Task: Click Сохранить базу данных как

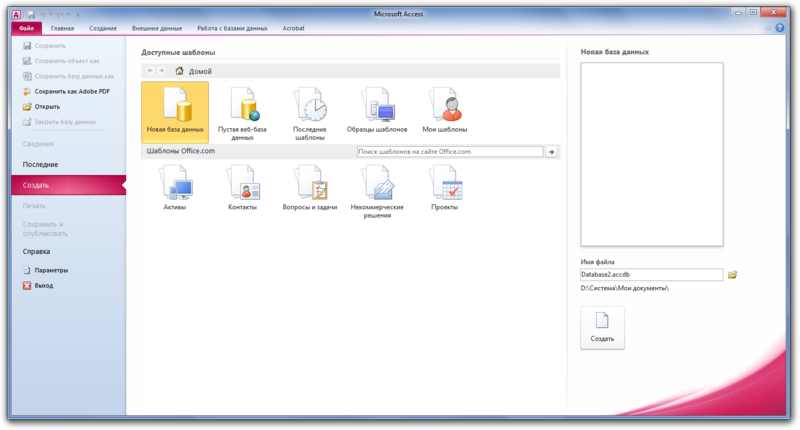Action: pyautogui.click(x=68, y=77)
